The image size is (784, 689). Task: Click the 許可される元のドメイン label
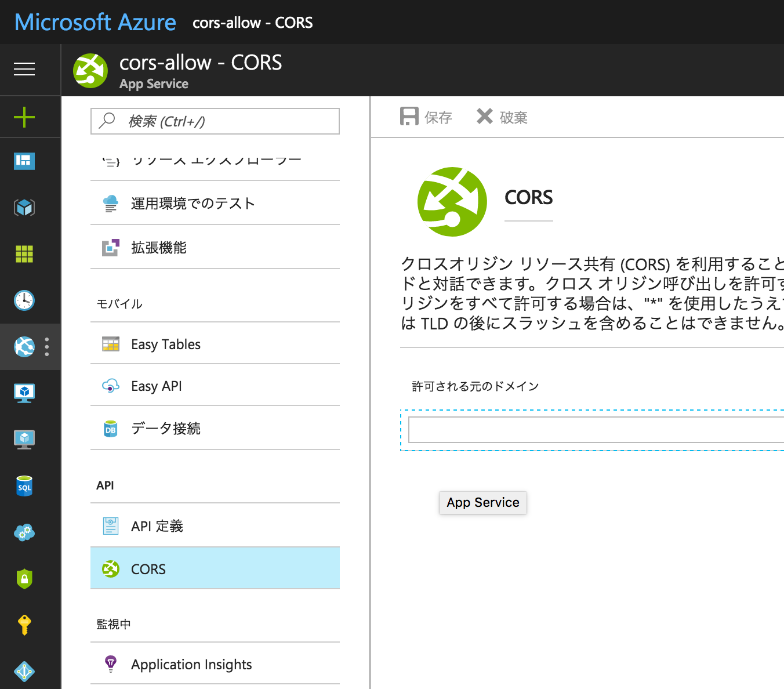pos(476,386)
